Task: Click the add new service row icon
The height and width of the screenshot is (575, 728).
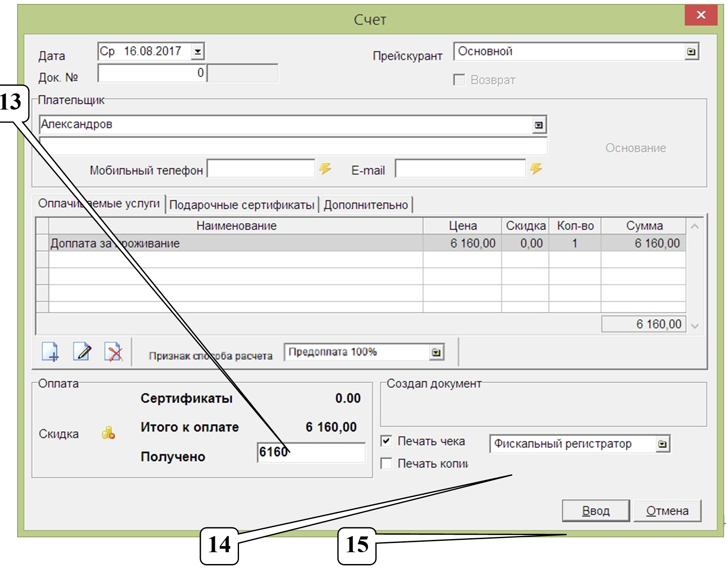Action: pyautogui.click(x=50, y=352)
